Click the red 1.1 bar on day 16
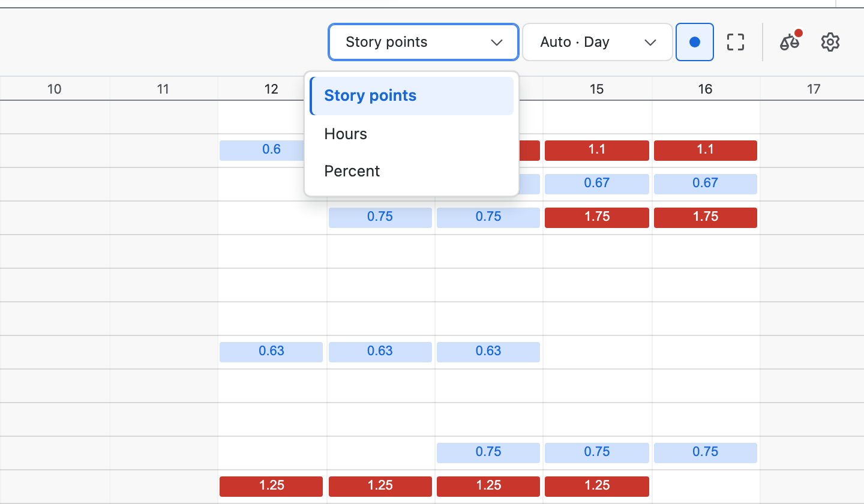The height and width of the screenshot is (504, 864). click(x=706, y=150)
